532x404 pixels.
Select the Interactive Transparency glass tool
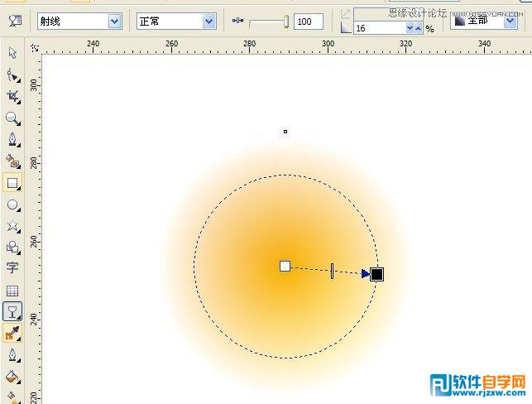(x=12, y=311)
